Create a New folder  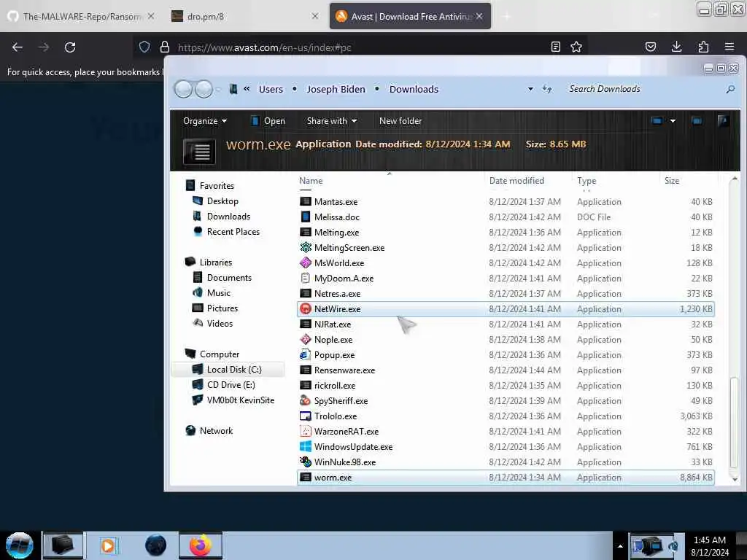click(400, 121)
